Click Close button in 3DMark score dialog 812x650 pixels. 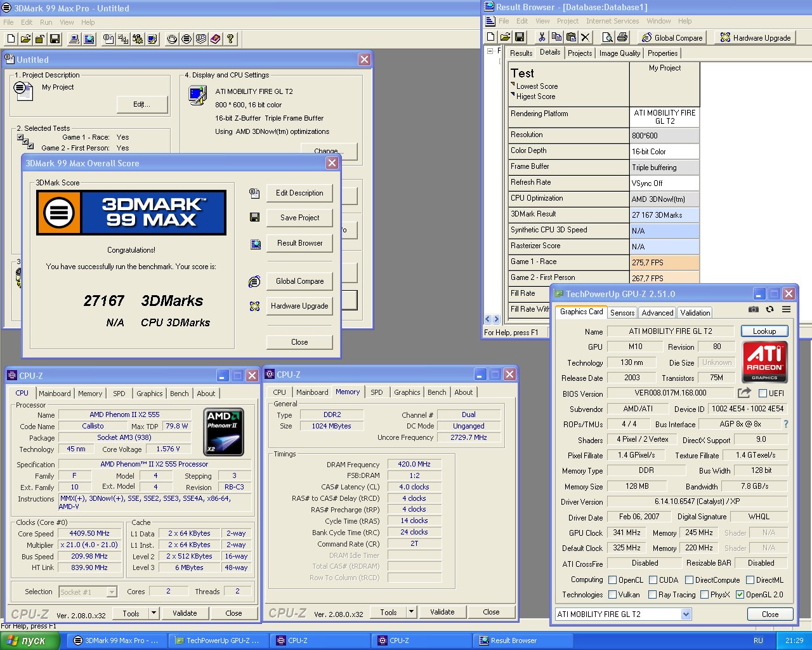click(x=299, y=342)
